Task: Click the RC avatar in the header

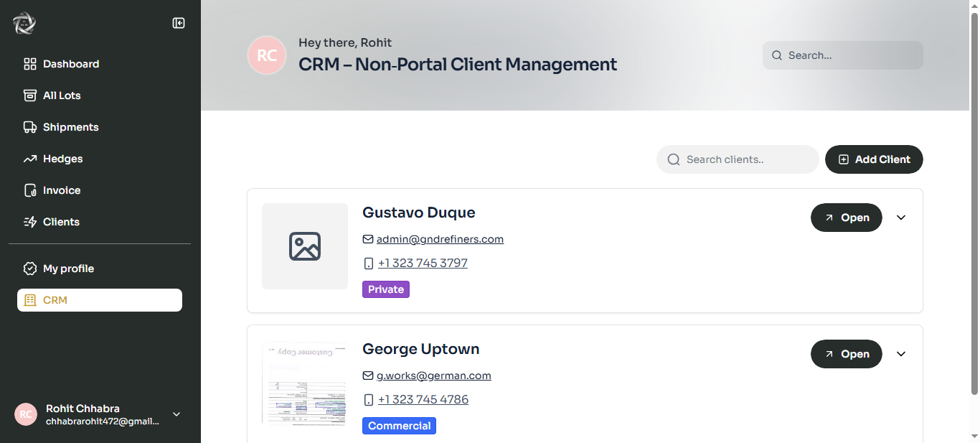Action: point(267,55)
